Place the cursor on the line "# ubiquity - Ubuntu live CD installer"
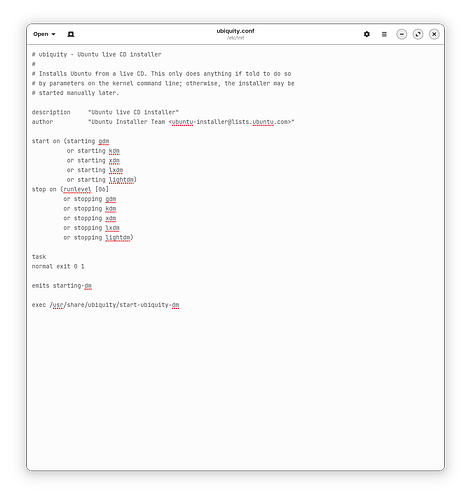The width and height of the screenshot is (471, 500). tap(96, 54)
